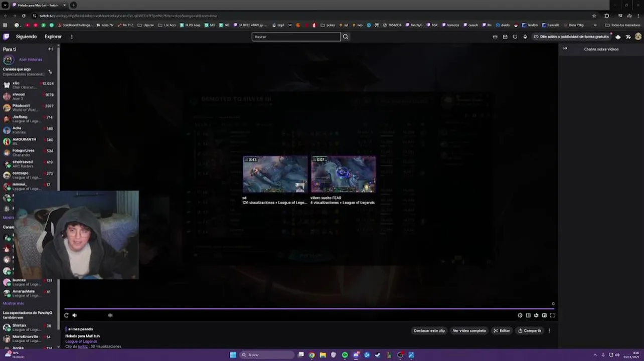Open the Windows Start menu
Screen dimensions: 644x361
pyautogui.click(x=233, y=355)
